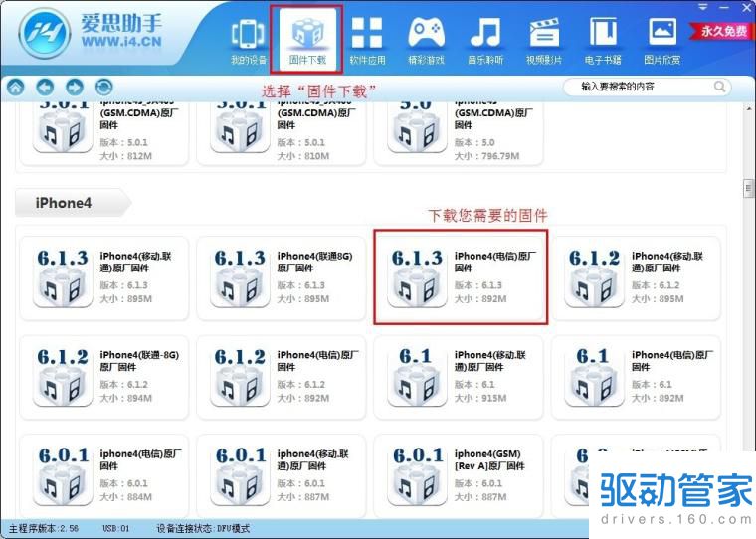Go to home page with house icon

click(16, 88)
